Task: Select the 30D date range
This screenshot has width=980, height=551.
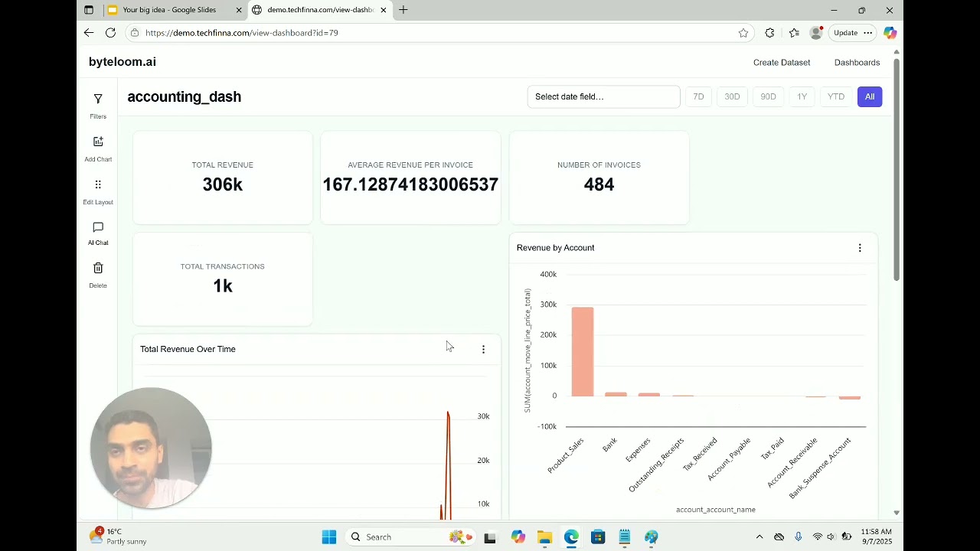Action: 732,96
